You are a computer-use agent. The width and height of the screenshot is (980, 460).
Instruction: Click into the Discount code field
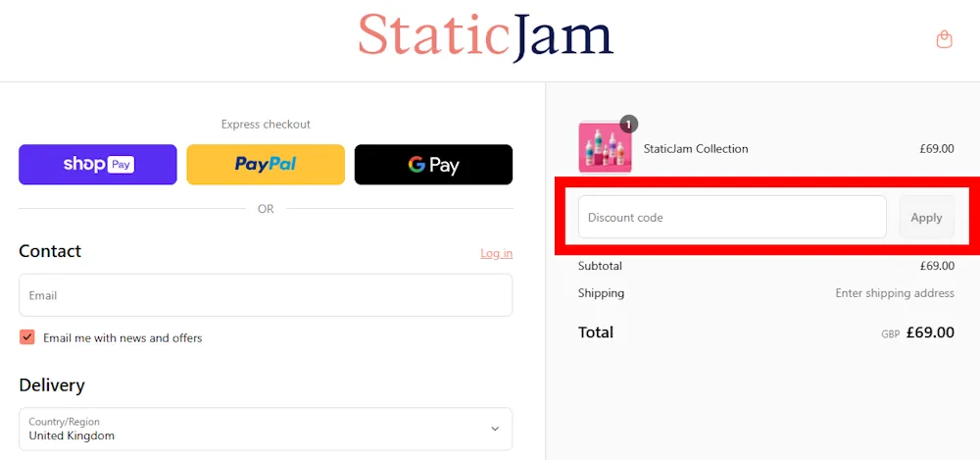(732, 217)
